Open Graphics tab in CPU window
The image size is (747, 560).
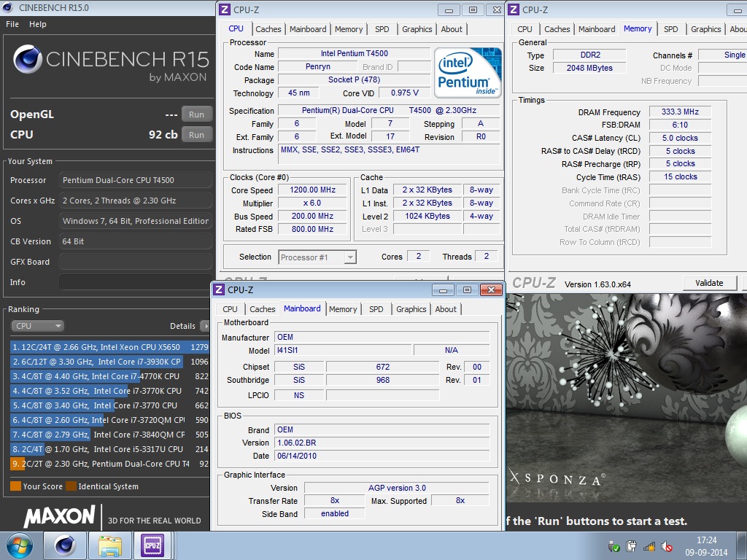tap(417, 29)
